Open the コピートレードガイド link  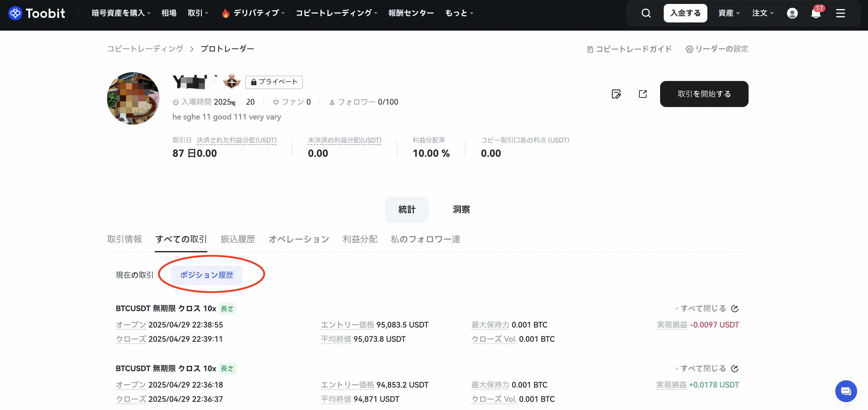pos(629,49)
